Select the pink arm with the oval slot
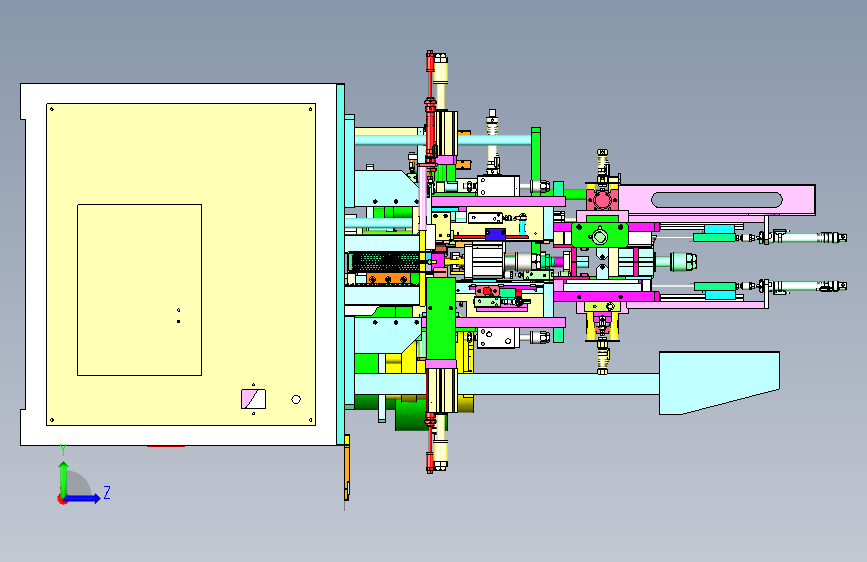 click(x=717, y=200)
